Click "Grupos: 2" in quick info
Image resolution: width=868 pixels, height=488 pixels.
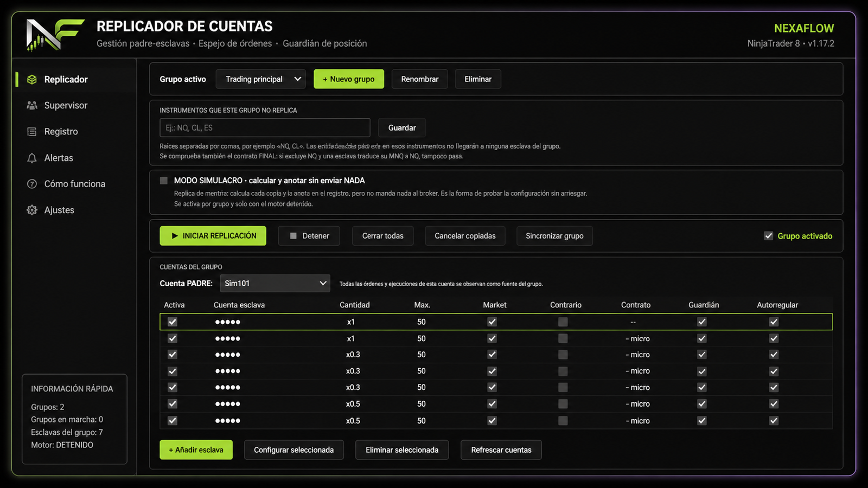coord(48,407)
